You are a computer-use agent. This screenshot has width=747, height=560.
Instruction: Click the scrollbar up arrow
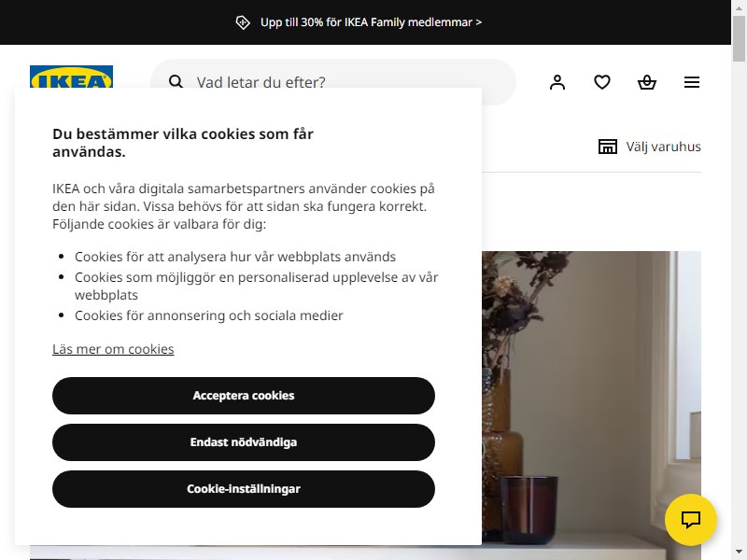click(739, 7)
